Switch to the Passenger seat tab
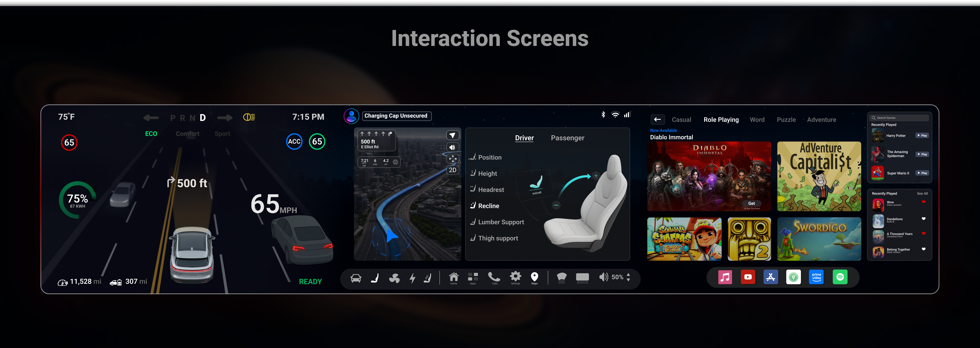The image size is (980, 348). [x=567, y=138]
